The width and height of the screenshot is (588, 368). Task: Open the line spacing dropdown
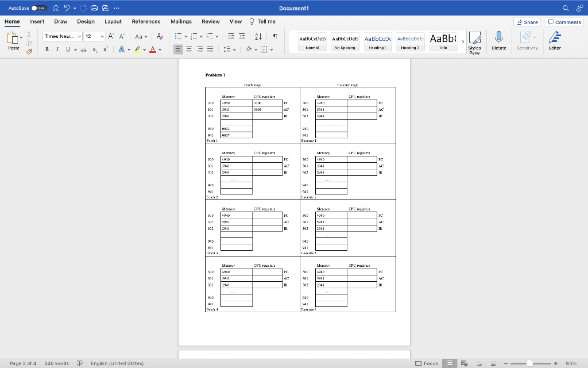[x=229, y=49]
